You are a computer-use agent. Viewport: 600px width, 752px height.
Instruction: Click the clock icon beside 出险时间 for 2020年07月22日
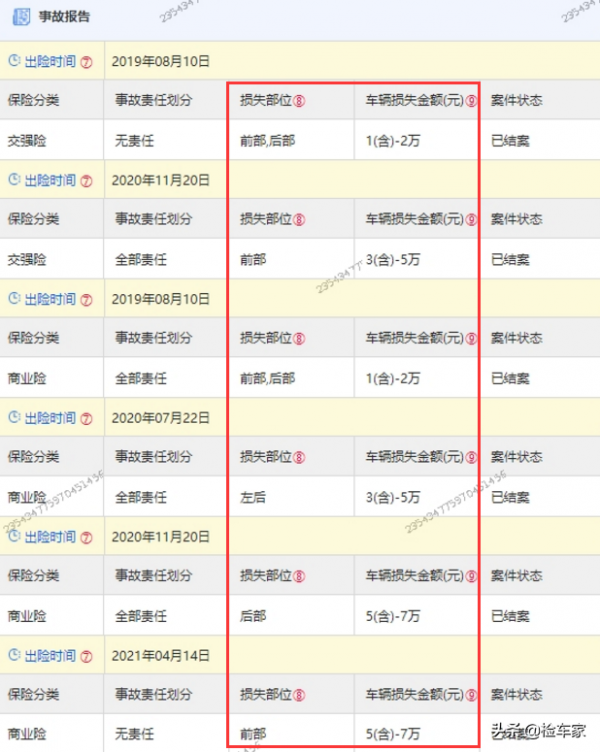click(14, 417)
